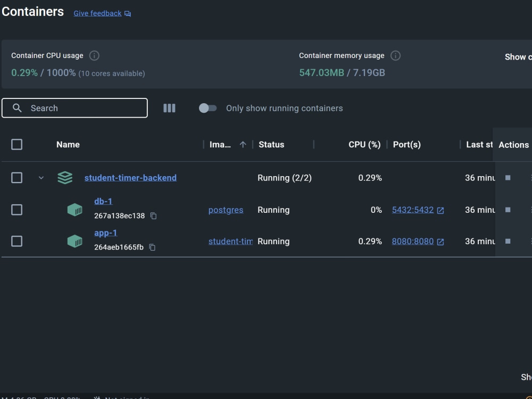Screen dimensions: 532x399
Task: Click external-link icon beside 5432:5432
Action: (x=440, y=210)
